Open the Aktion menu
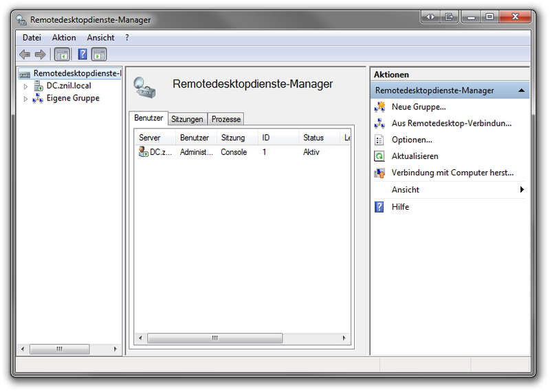The height and width of the screenshot is (392, 550). click(64, 38)
